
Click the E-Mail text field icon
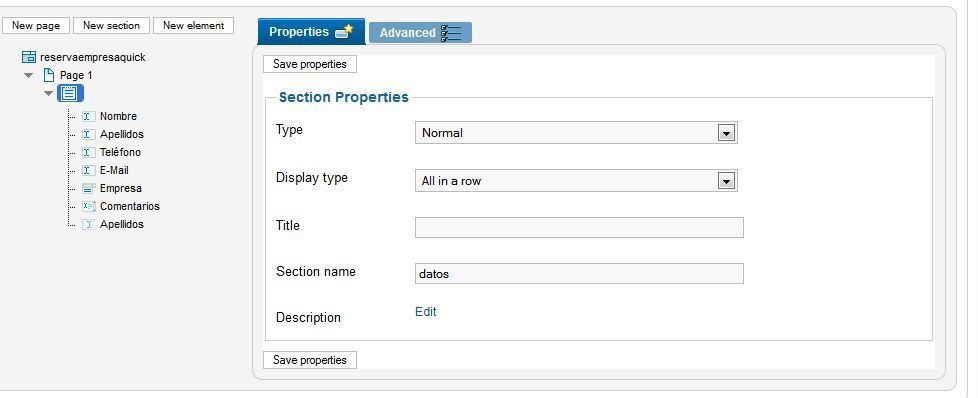pyautogui.click(x=89, y=171)
